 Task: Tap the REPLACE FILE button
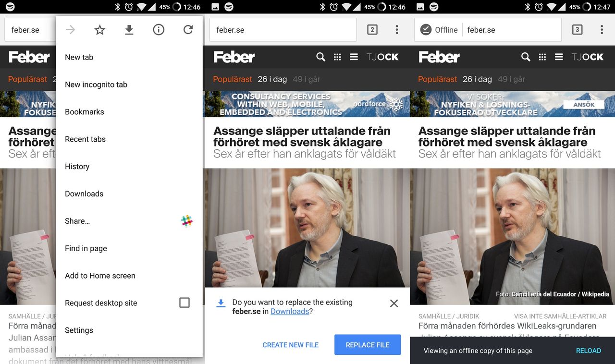pyautogui.click(x=368, y=345)
